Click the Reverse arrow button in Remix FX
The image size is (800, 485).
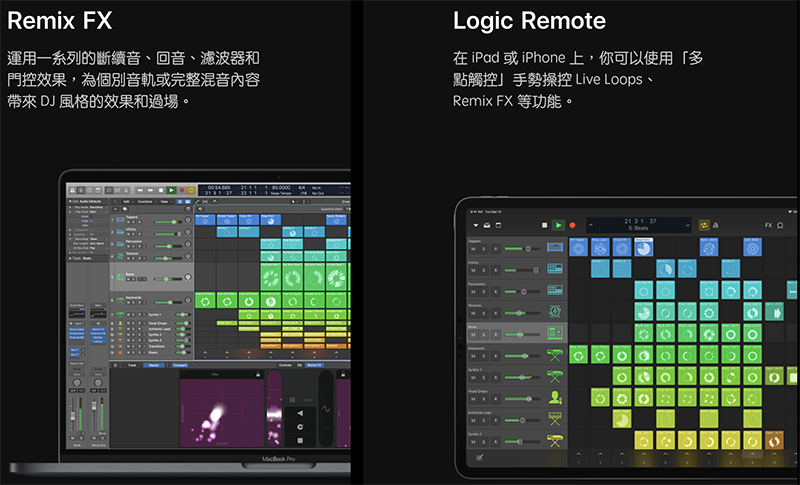(300, 413)
